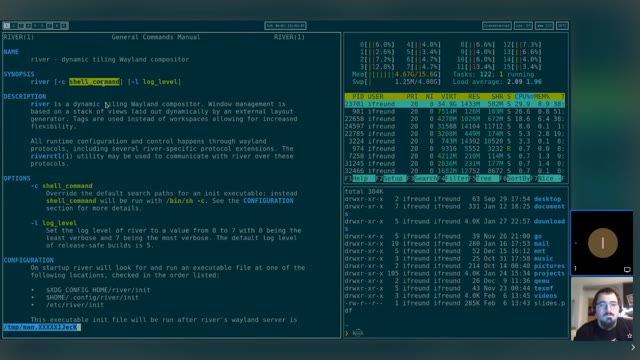Click the pictures directory in the listing

coord(549,266)
